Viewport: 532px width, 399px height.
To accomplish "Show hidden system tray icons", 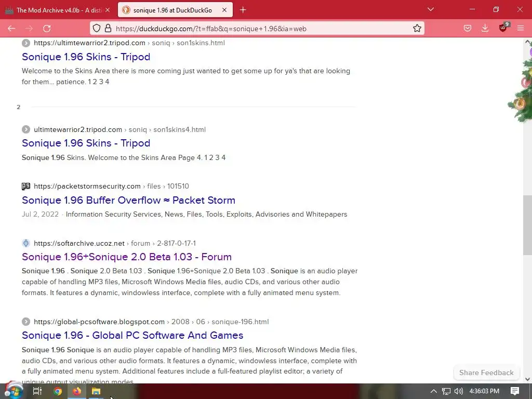I will pos(433,391).
